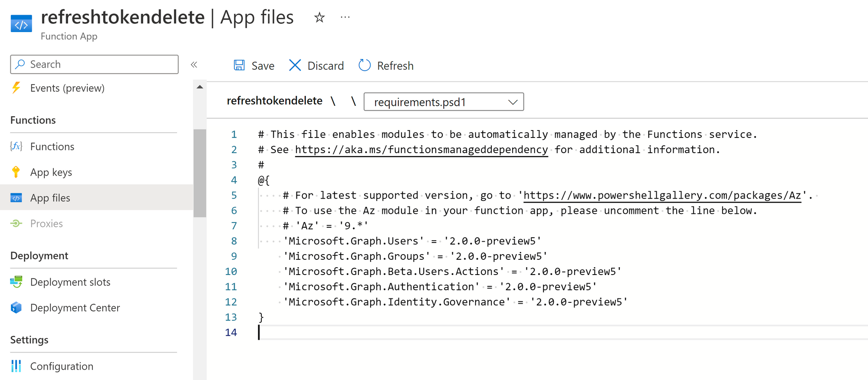Open the more options ellipsis menu
The image size is (868, 380).
pyautogui.click(x=345, y=17)
